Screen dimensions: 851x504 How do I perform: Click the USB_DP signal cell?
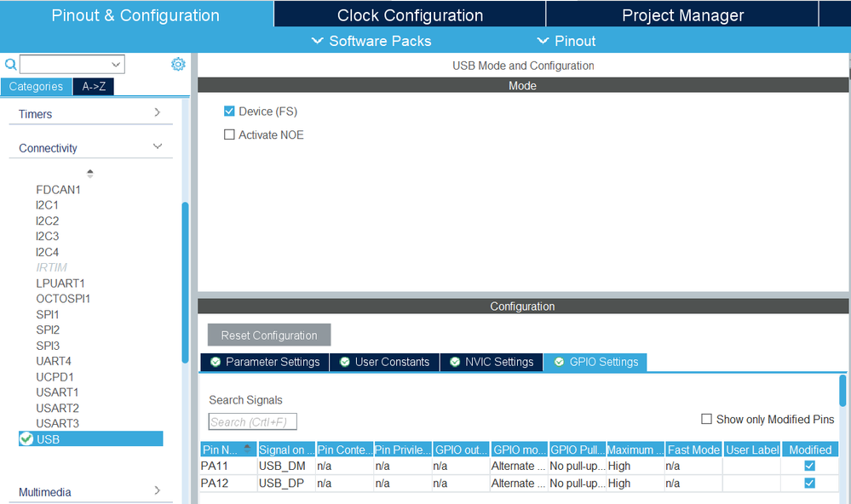[x=286, y=483]
